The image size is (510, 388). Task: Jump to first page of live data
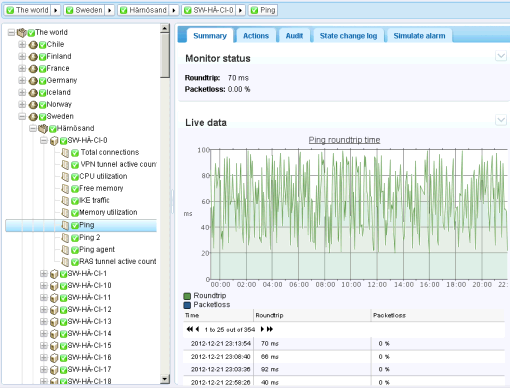pyautogui.click(x=189, y=329)
